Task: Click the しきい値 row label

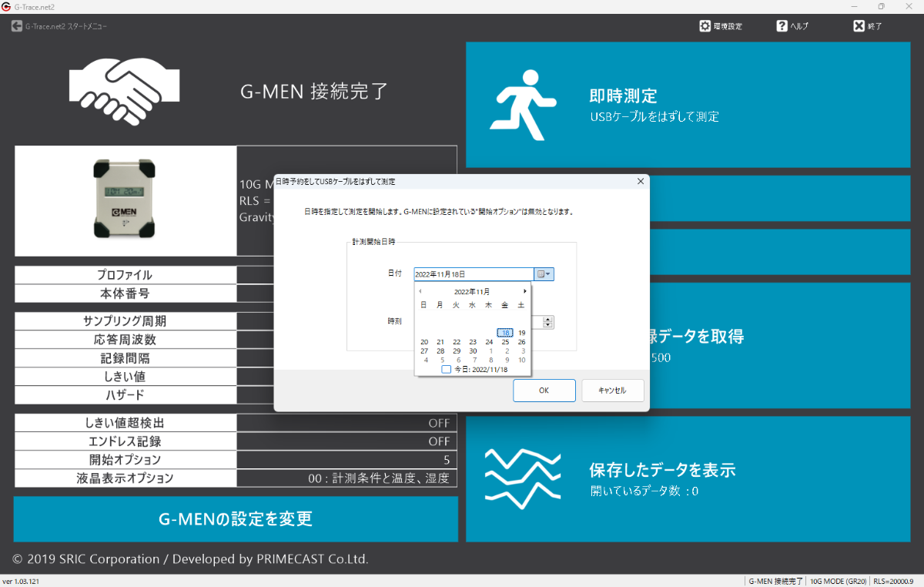Action: tap(125, 377)
